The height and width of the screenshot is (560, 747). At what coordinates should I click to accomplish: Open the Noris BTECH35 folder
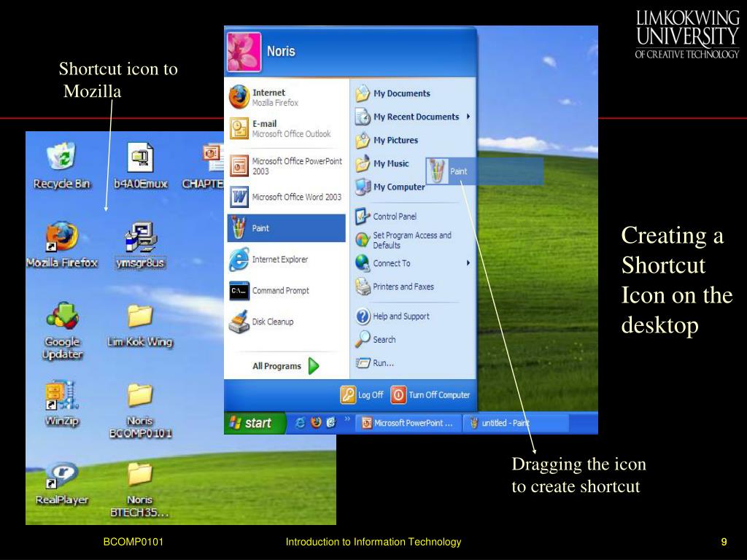point(140,489)
